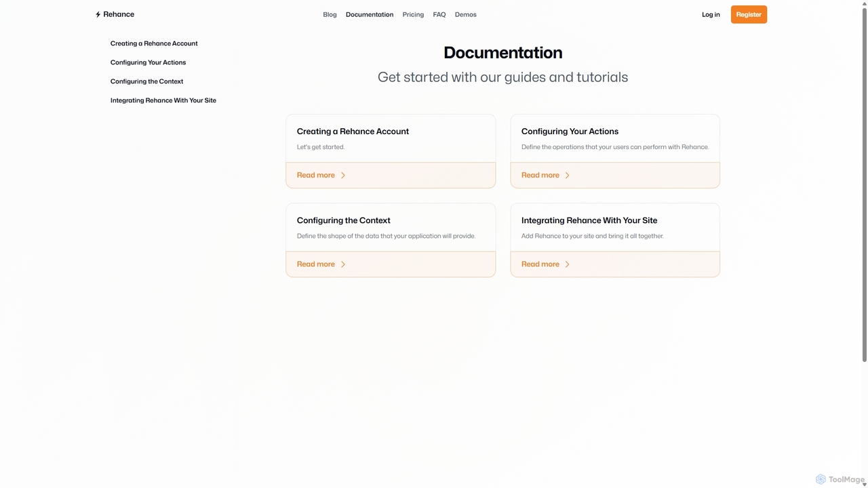Image resolution: width=868 pixels, height=488 pixels.
Task: Click chevron arrow in Integrating Rehance With Your Site card
Action: [568, 264]
